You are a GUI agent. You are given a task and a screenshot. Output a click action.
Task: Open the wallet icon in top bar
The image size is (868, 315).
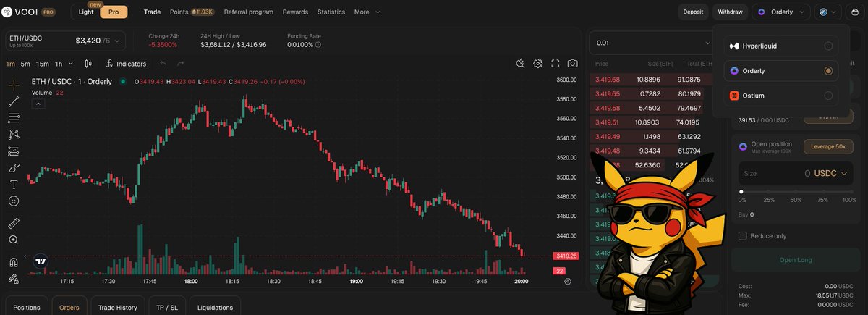click(854, 12)
